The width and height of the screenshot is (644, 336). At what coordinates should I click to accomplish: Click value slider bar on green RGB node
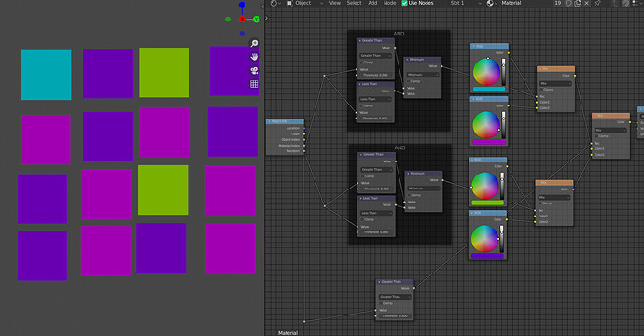pos(502,186)
